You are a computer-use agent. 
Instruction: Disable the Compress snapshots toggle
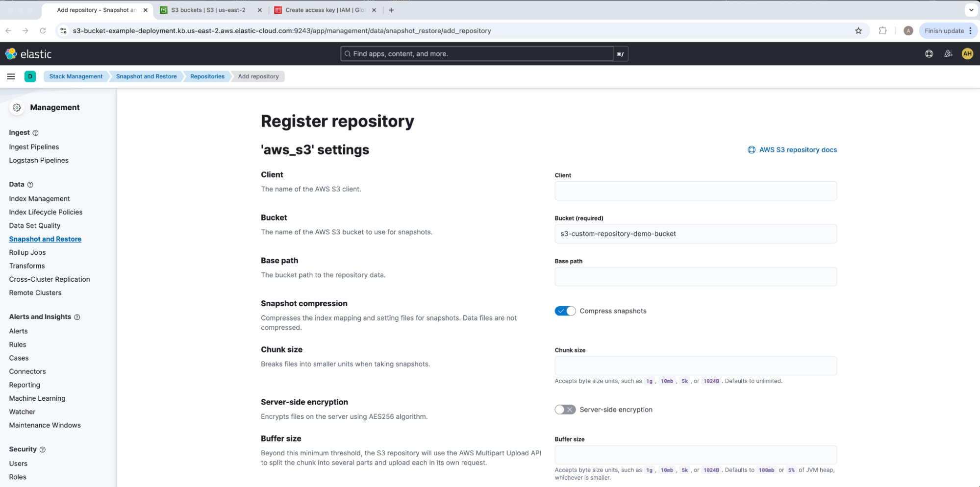565,311
